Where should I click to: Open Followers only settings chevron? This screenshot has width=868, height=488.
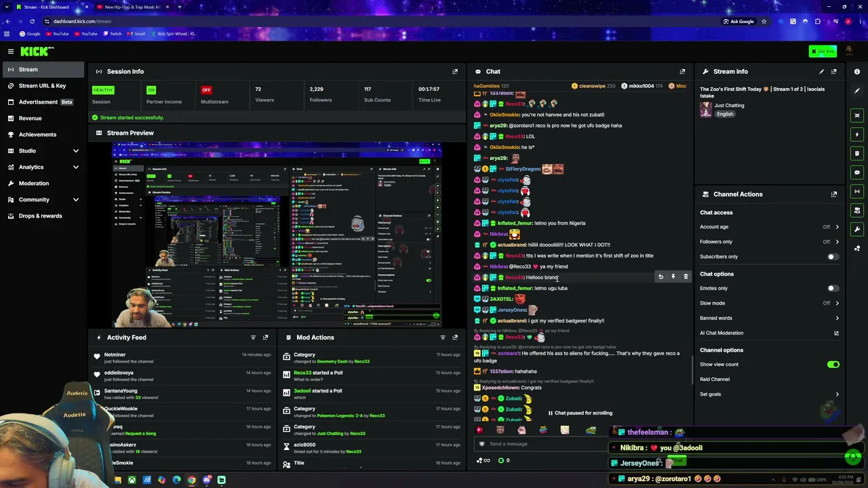837,242
